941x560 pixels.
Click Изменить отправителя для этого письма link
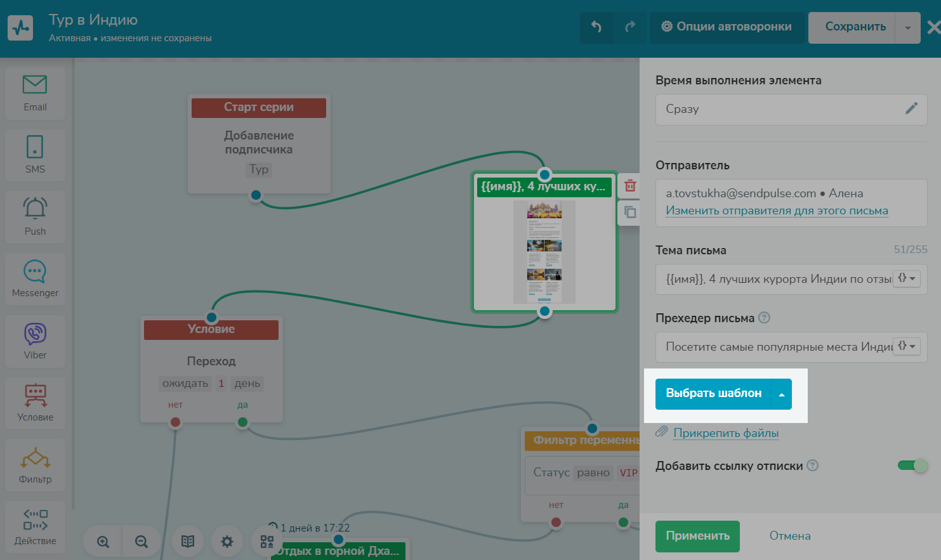pos(777,211)
